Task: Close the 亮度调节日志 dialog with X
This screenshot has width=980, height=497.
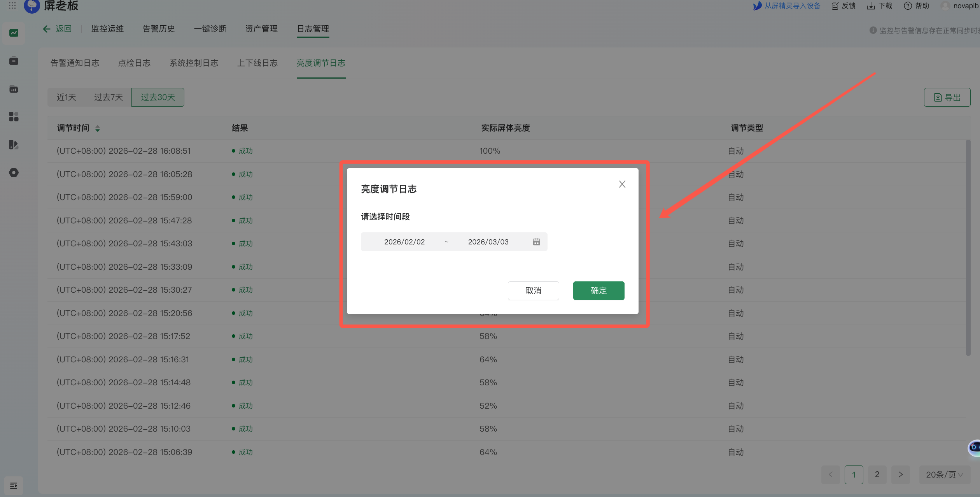Action: tap(622, 184)
